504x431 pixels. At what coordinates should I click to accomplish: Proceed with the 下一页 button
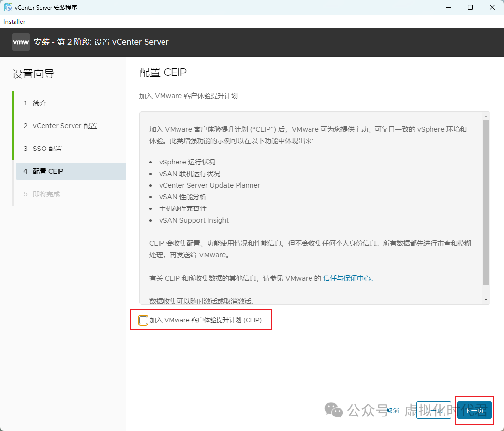tap(474, 410)
